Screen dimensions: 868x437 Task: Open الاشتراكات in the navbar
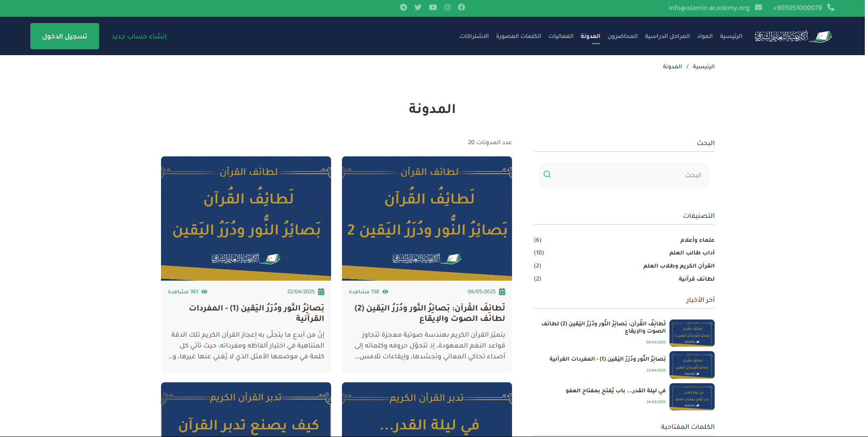(x=474, y=36)
